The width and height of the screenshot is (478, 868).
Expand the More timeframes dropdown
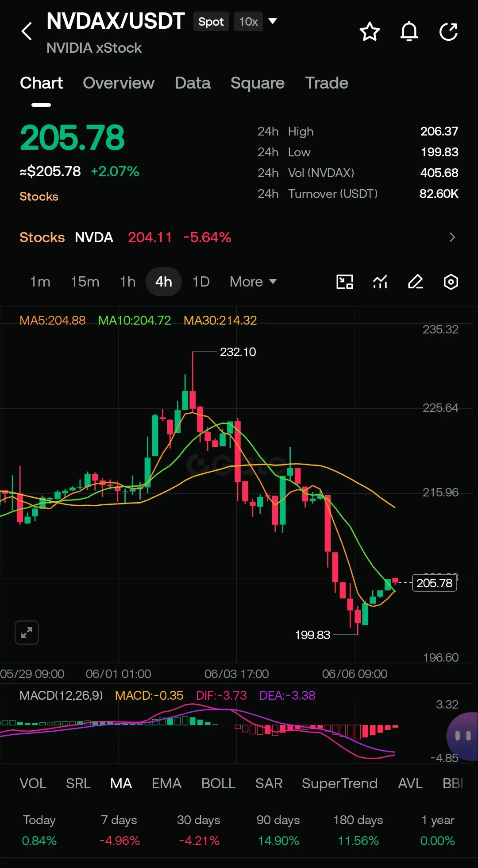(253, 282)
